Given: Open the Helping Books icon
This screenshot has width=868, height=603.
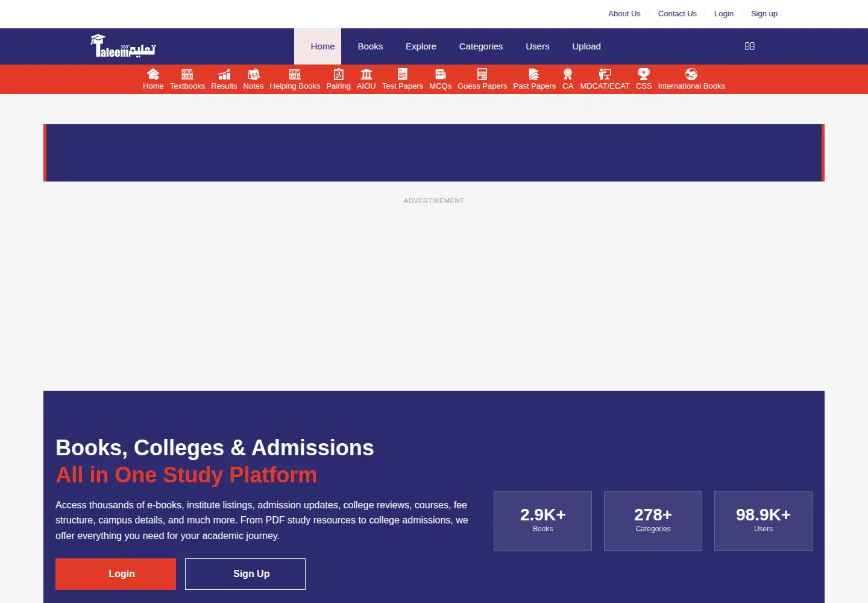Looking at the screenshot, I should tap(295, 74).
